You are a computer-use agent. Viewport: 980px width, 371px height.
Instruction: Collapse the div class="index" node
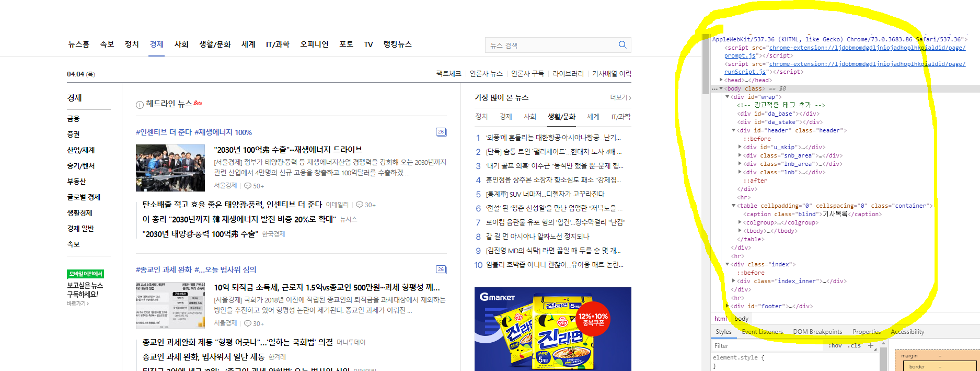click(727, 264)
